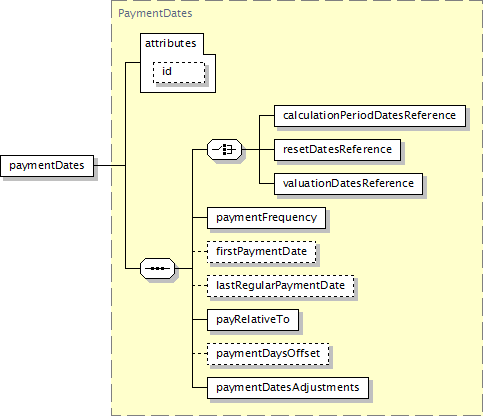Select the paymentDates root element
The width and height of the screenshot is (483, 416).
point(47,166)
